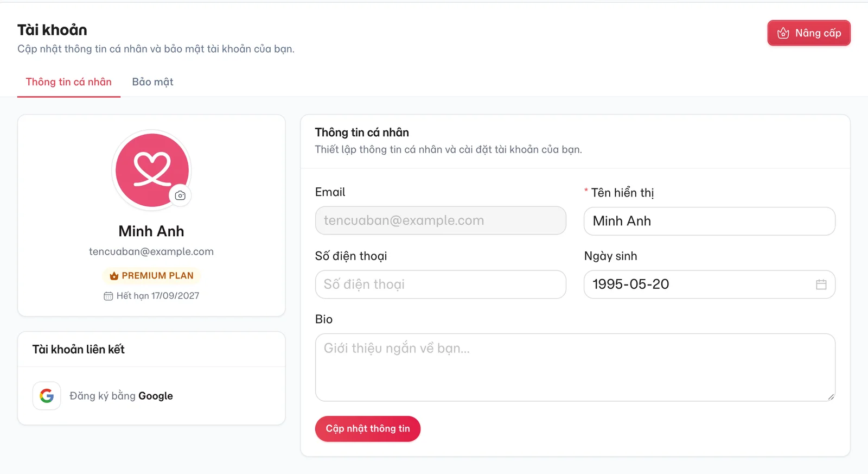
Task: Click the Ngày sinh label
Action: pos(611,256)
